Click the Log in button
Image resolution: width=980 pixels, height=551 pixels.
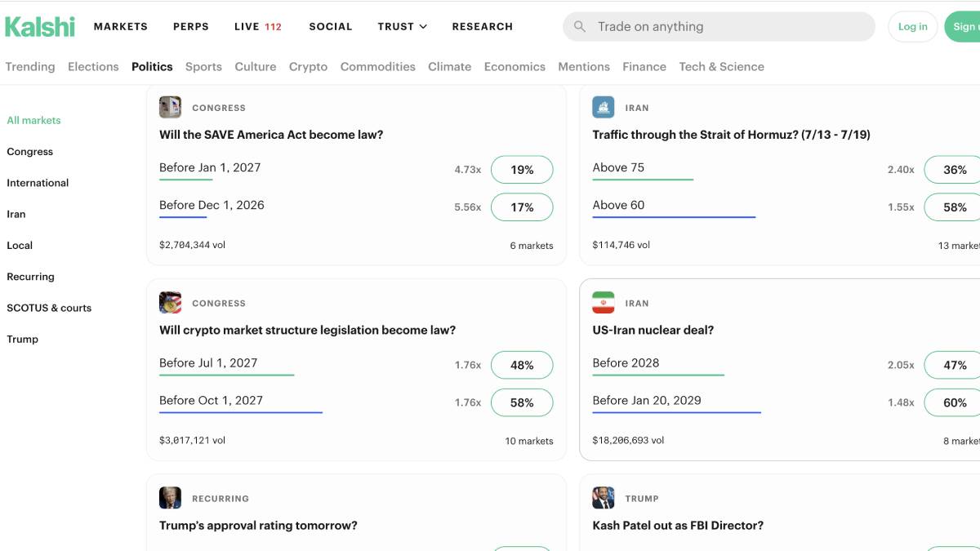point(912,27)
